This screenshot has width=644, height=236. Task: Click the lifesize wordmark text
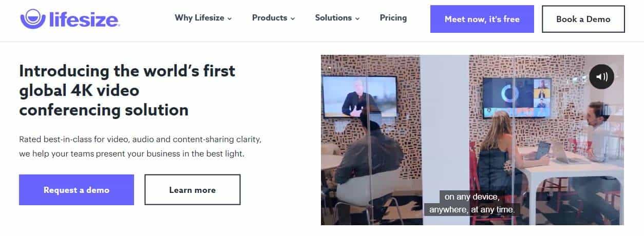83,19
